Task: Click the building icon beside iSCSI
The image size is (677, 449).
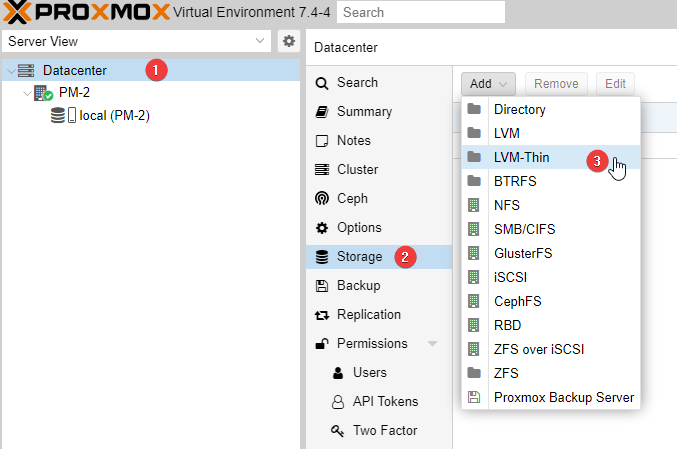Action: pos(474,277)
